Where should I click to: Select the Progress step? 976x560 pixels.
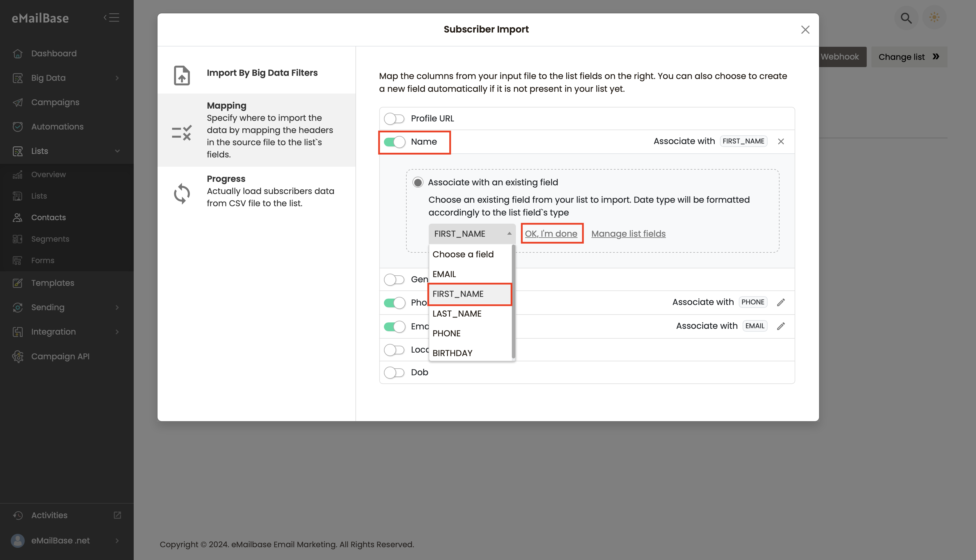tap(256, 191)
